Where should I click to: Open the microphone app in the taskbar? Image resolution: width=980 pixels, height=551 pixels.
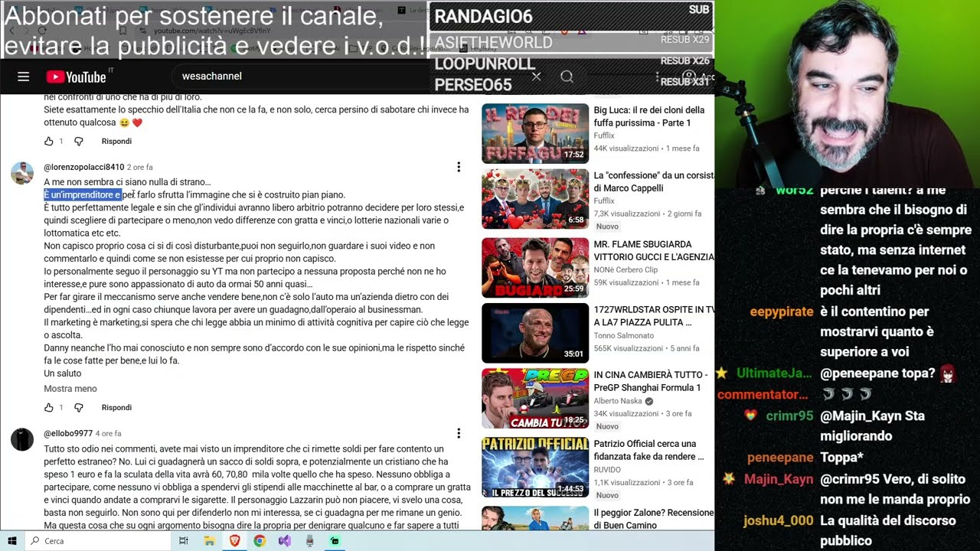(310, 540)
